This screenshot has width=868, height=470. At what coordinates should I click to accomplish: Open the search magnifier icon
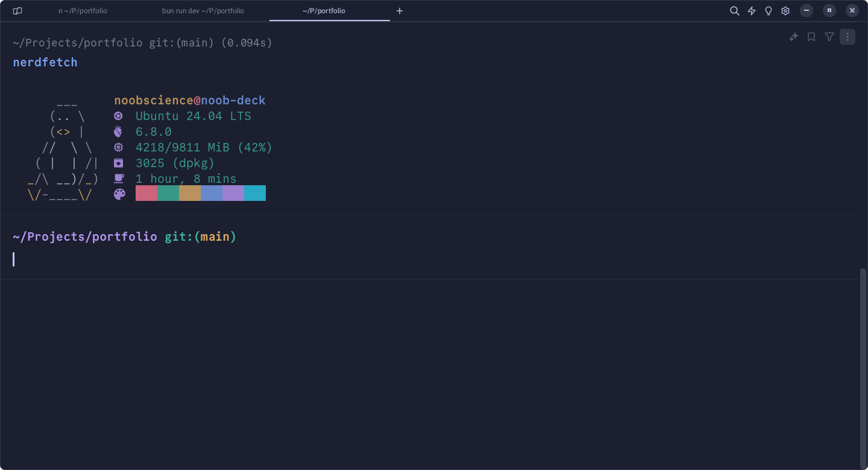click(x=734, y=11)
